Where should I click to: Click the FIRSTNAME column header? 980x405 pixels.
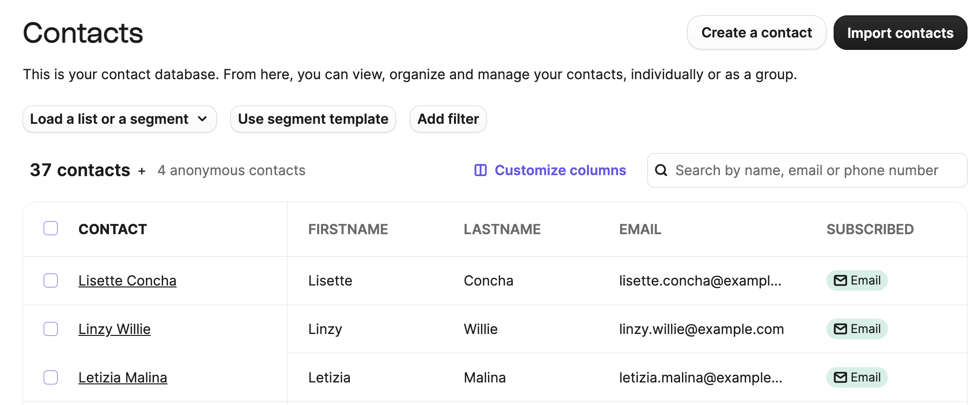(x=348, y=229)
